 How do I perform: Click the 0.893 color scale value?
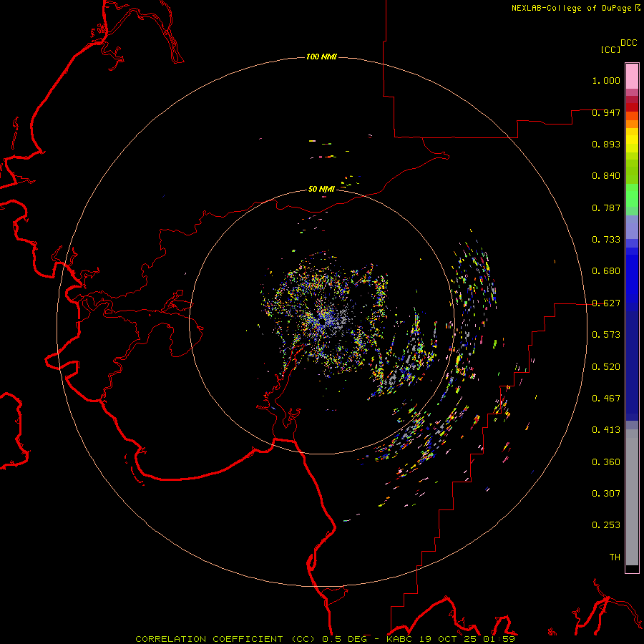click(606, 144)
